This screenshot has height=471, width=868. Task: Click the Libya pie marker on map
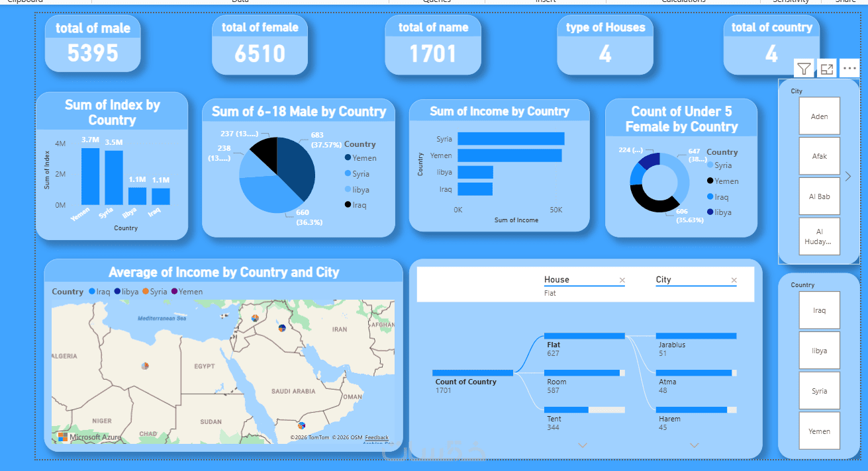[145, 366]
